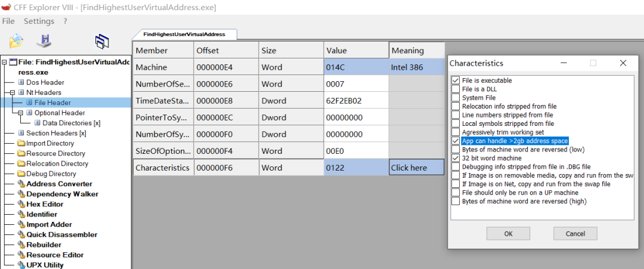Click the Optional Header node icon
This screenshot has height=269, width=644.
pos(30,113)
